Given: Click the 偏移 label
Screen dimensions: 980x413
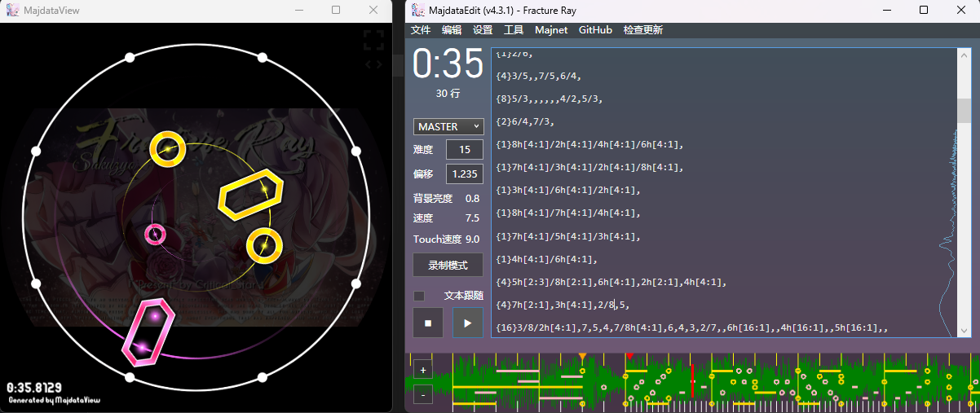Looking at the screenshot, I should point(423,174).
